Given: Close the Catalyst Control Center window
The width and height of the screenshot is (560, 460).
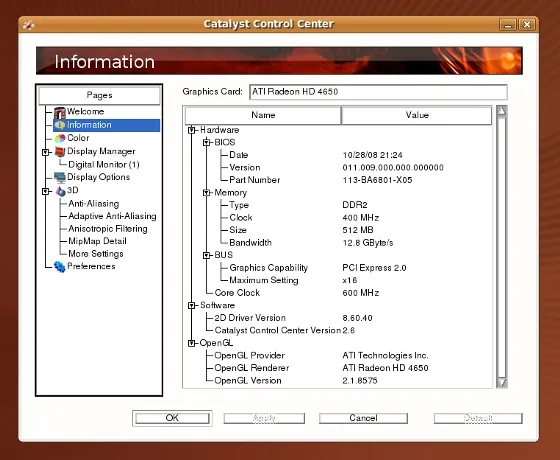Looking at the screenshot, I should 527,25.
